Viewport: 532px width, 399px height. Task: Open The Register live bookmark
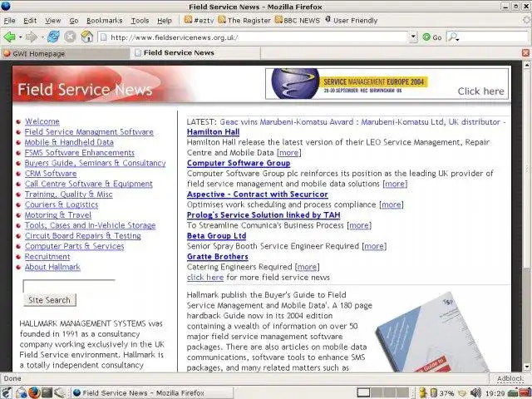(x=244, y=20)
